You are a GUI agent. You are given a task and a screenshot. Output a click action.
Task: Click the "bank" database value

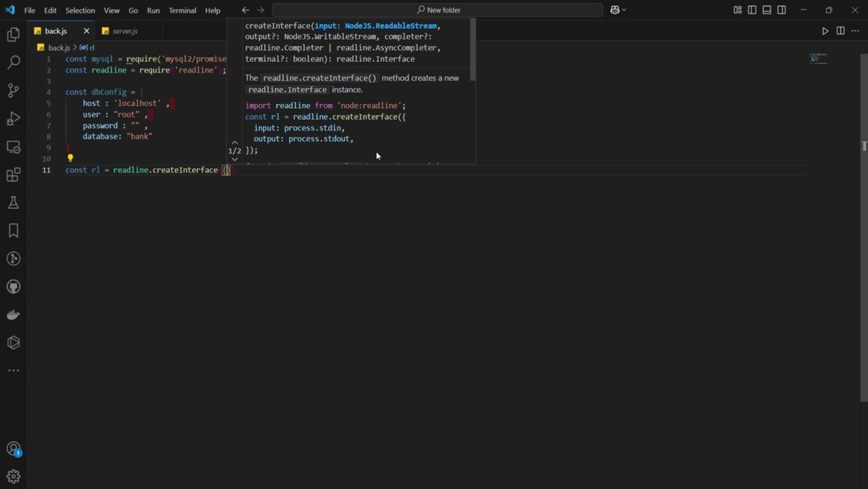(x=139, y=136)
